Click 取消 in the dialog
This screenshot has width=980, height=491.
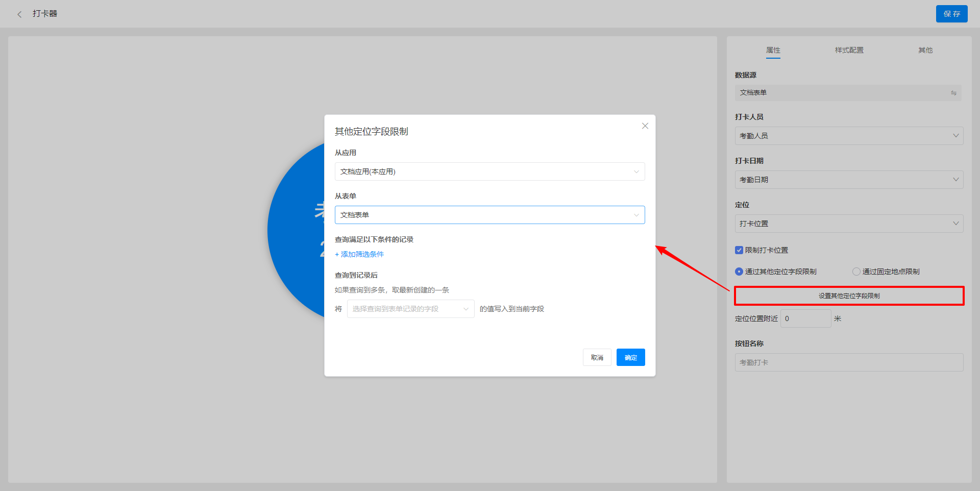597,357
